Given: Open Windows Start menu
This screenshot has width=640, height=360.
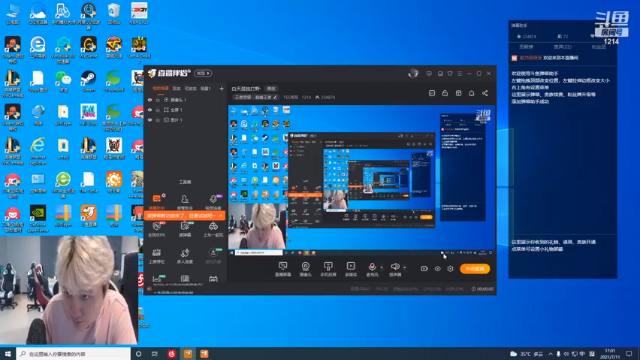Looking at the screenshot, I should coord(8,353).
